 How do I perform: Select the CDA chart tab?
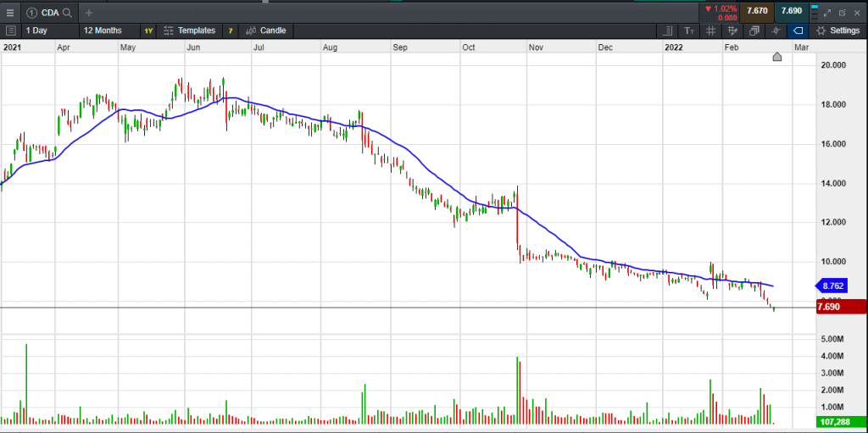(x=47, y=13)
